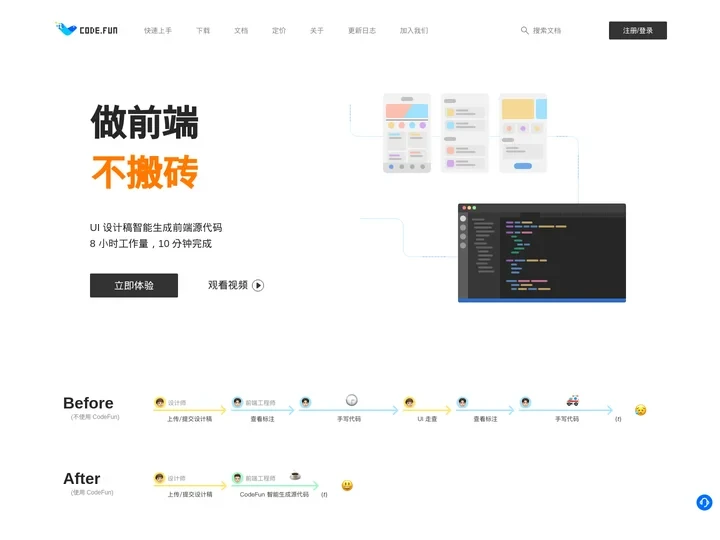Click the middle phone mockup list screen
The image size is (720, 540).
click(465, 133)
